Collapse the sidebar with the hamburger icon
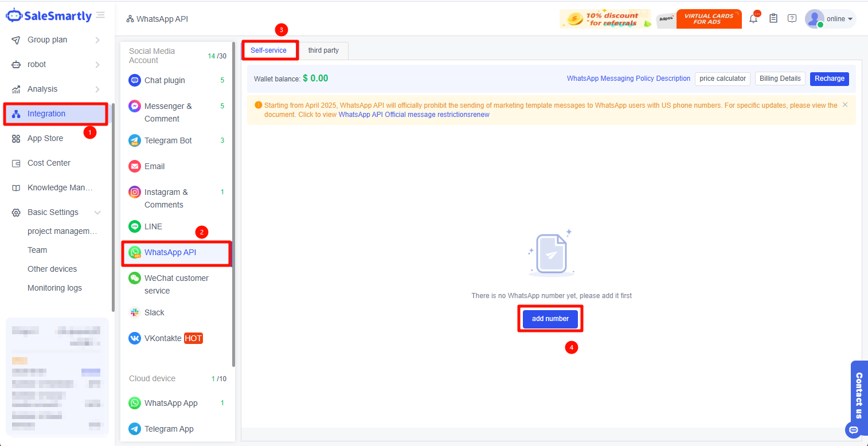Viewport: 868px width, 446px height. (x=100, y=15)
